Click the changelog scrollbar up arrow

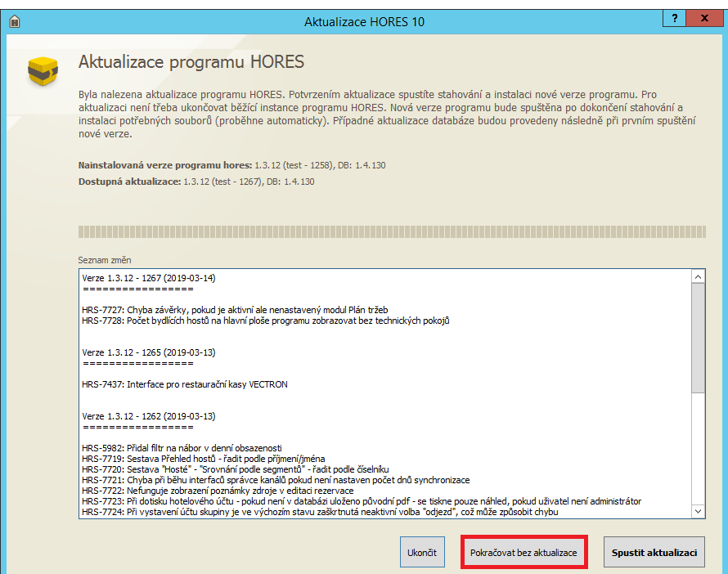pos(698,277)
